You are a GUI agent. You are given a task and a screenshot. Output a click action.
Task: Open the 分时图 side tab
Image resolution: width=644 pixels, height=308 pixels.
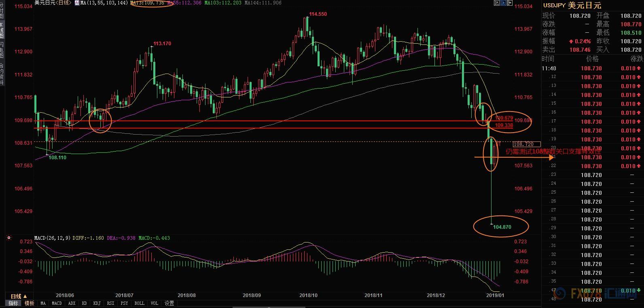pos(2,11)
